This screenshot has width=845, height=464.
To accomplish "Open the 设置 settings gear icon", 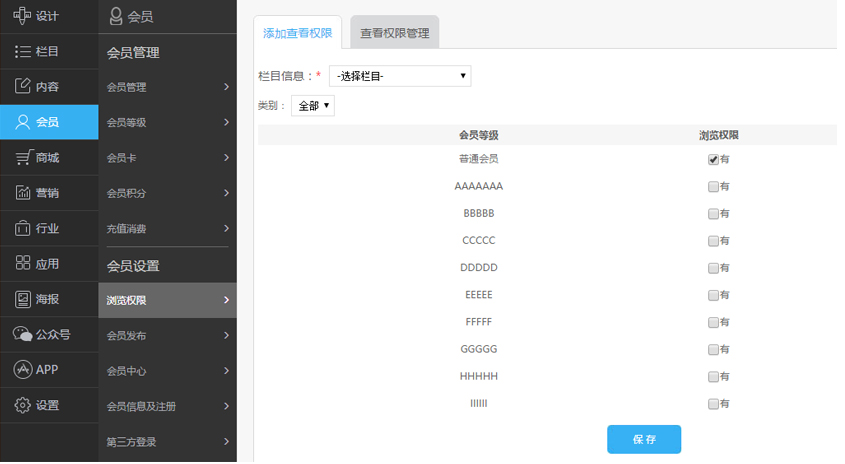I will coord(22,405).
